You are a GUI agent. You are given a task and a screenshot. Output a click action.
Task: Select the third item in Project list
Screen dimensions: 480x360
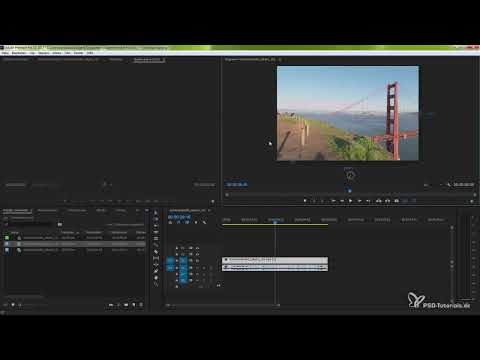73,250
